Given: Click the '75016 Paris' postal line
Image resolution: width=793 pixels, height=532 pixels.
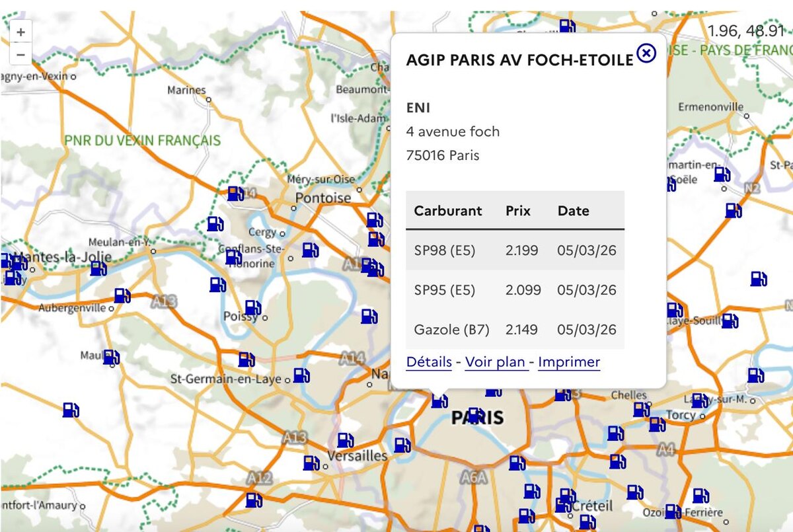Looking at the screenshot, I should coord(443,156).
